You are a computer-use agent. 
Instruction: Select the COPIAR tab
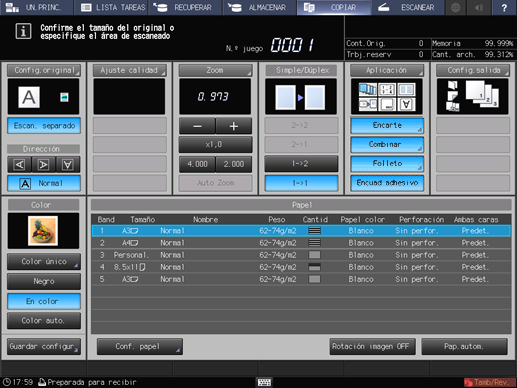coord(334,7)
